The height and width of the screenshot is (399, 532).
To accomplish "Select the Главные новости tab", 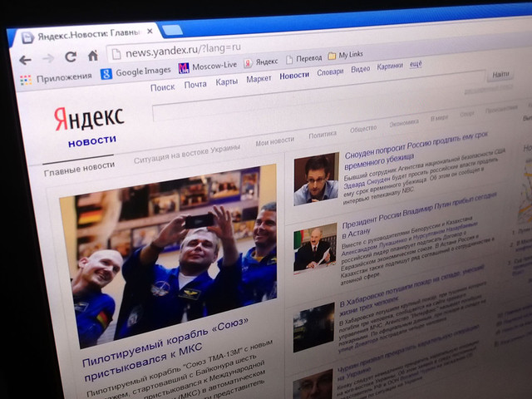I will coord(80,168).
